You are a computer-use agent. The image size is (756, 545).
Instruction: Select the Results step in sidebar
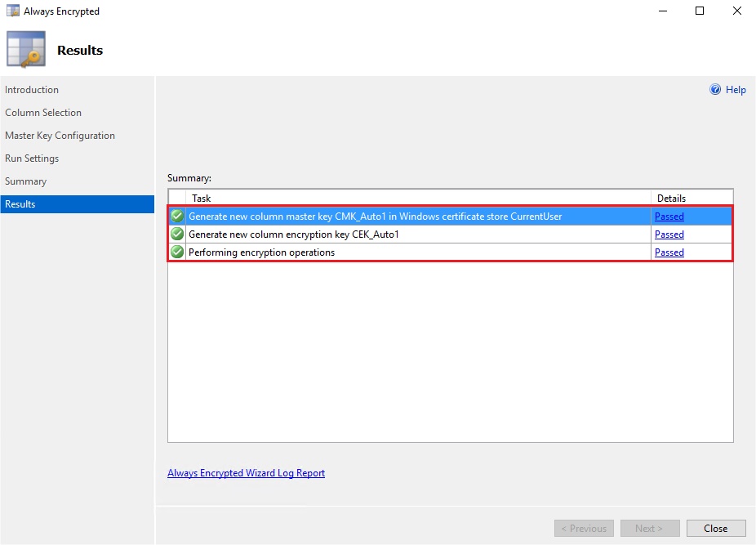click(77, 204)
